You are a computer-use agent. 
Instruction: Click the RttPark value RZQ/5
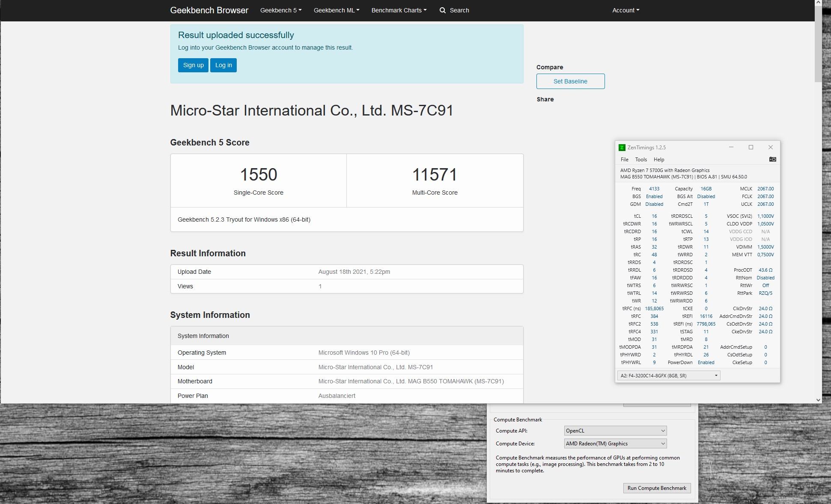765,293
